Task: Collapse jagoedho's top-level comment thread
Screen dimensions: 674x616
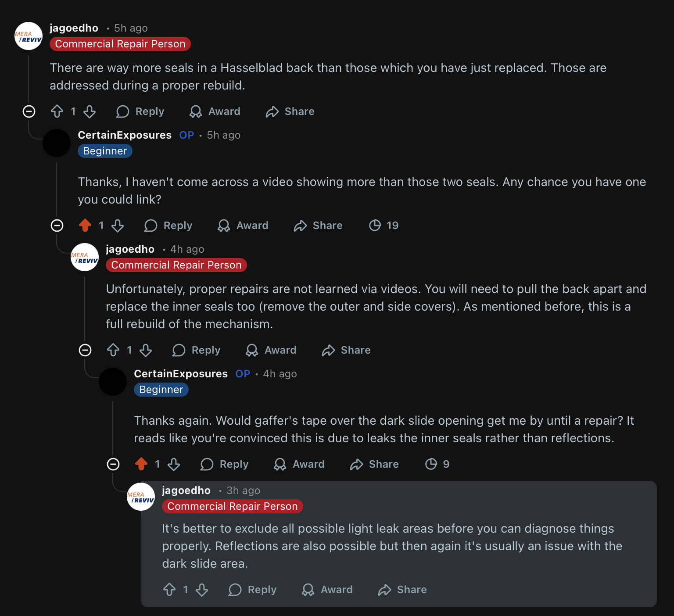Action: (x=29, y=111)
